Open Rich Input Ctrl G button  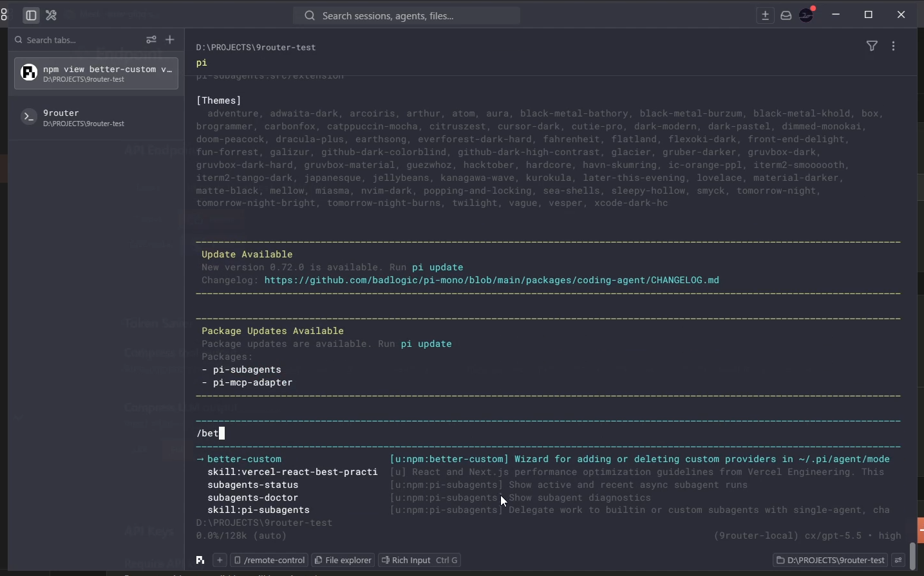pyautogui.click(x=420, y=561)
